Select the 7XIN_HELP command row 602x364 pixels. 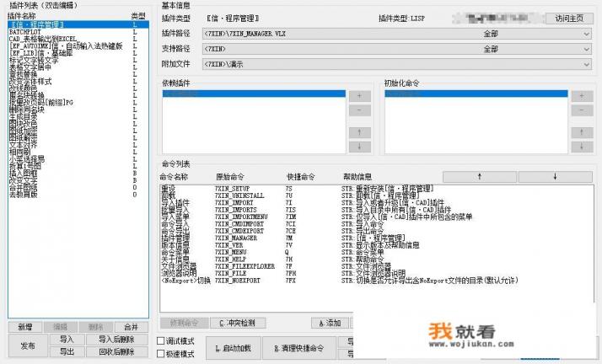[376, 260]
